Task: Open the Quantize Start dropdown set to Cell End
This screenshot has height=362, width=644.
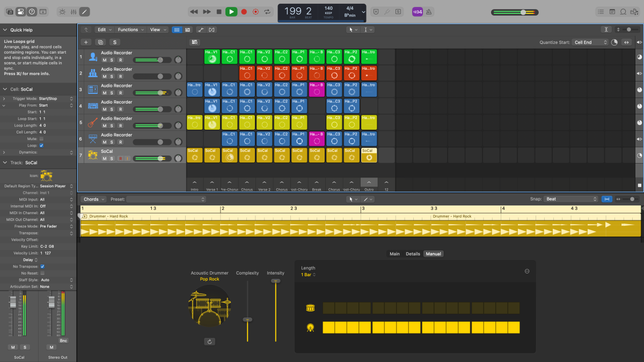Action: 590,41
